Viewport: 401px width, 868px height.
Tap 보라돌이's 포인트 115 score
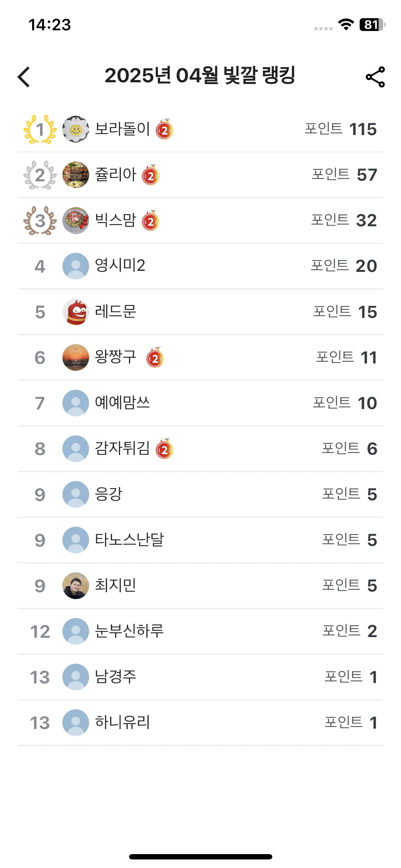[341, 129]
